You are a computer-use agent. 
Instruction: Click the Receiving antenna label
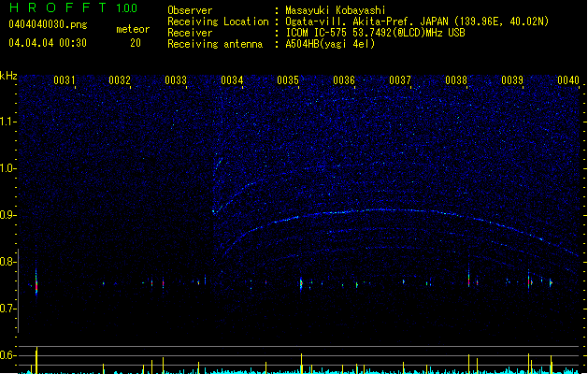215,44
